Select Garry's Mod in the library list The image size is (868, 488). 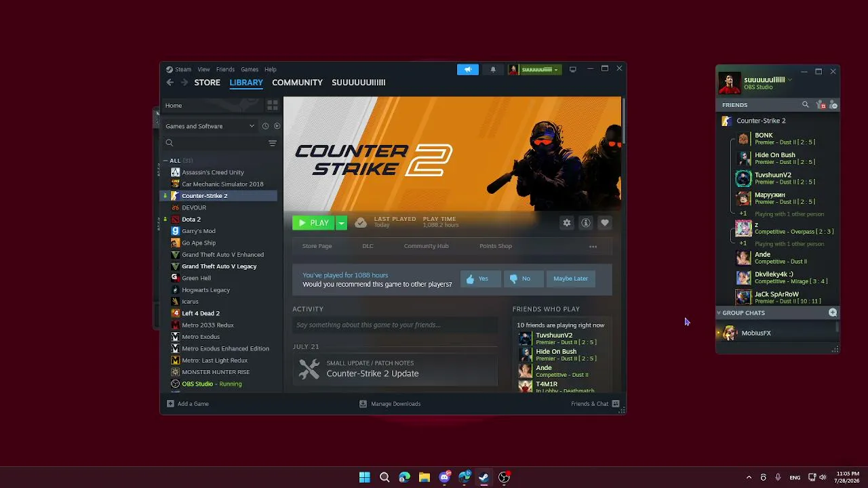click(220, 231)
